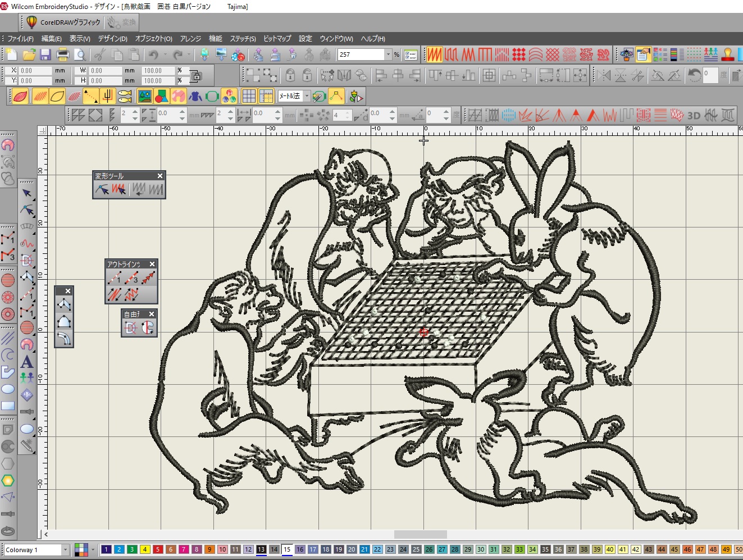Open the ビットマップ menu
The height and width of the screenshot is (560, 743).
277,39
